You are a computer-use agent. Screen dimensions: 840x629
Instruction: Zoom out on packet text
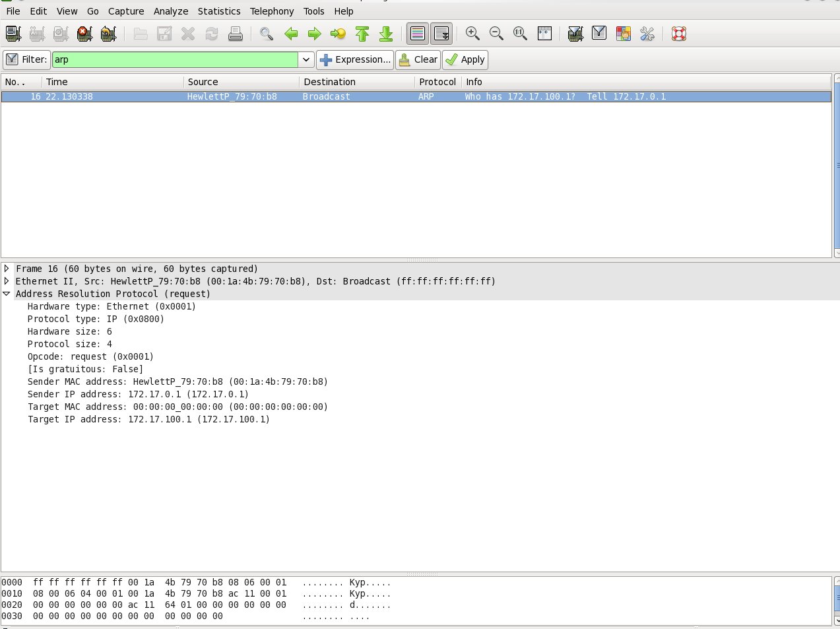coord(496,34)
